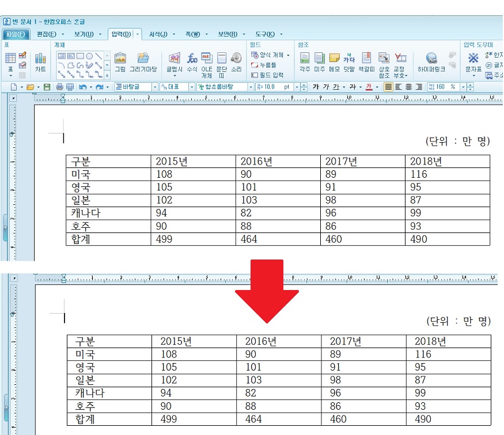Select the ellipse shape in the 개체 gallery
The image size is (504, 435).
pyautogui.click(x=89, y=56)
